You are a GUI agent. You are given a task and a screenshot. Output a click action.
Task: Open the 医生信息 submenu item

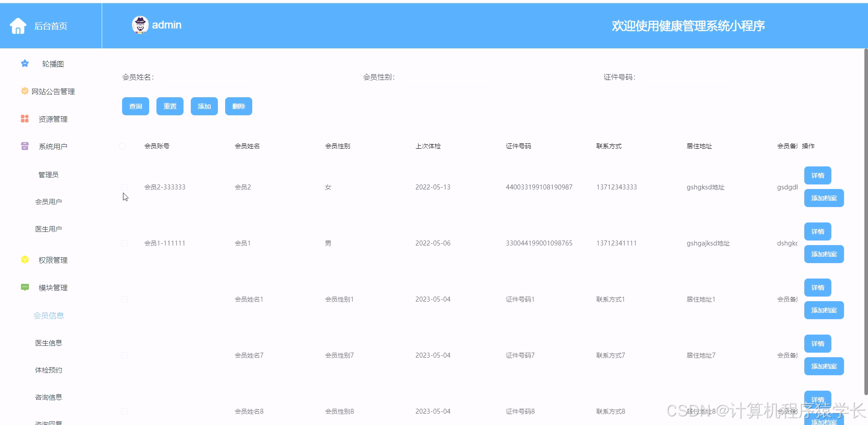coord(48,343)
